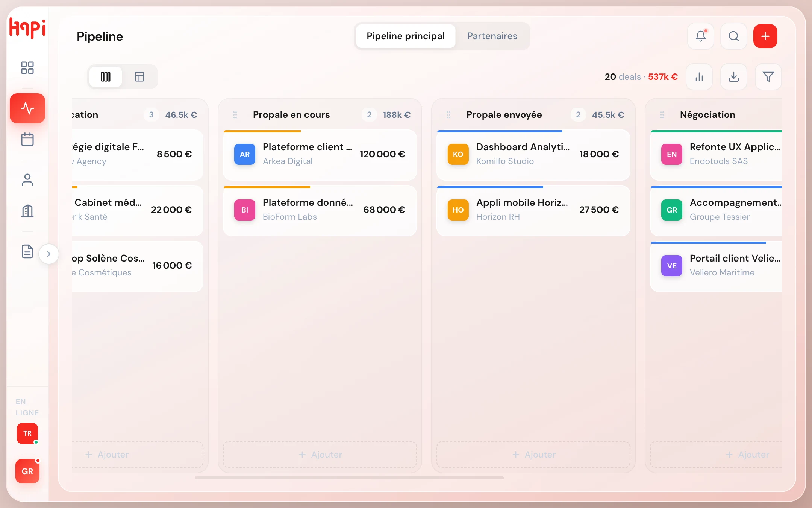Click the GR user avatar

tap(27, 471)
